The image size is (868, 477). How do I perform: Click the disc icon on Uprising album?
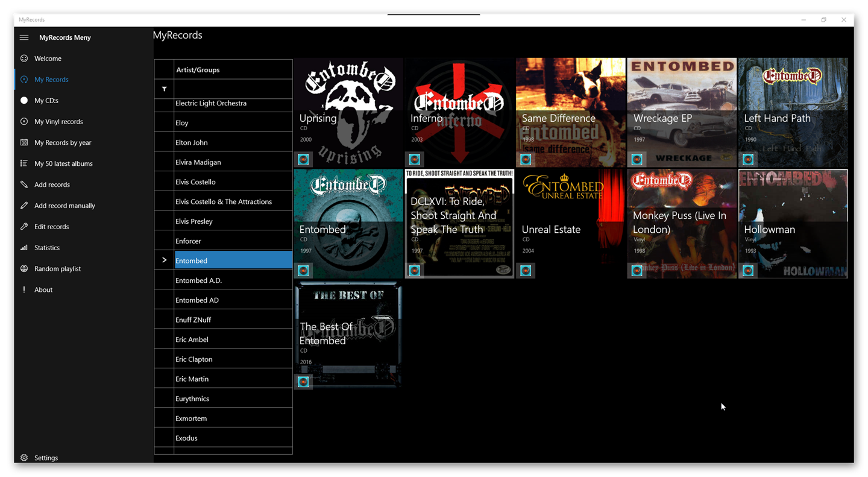[303, 159]
